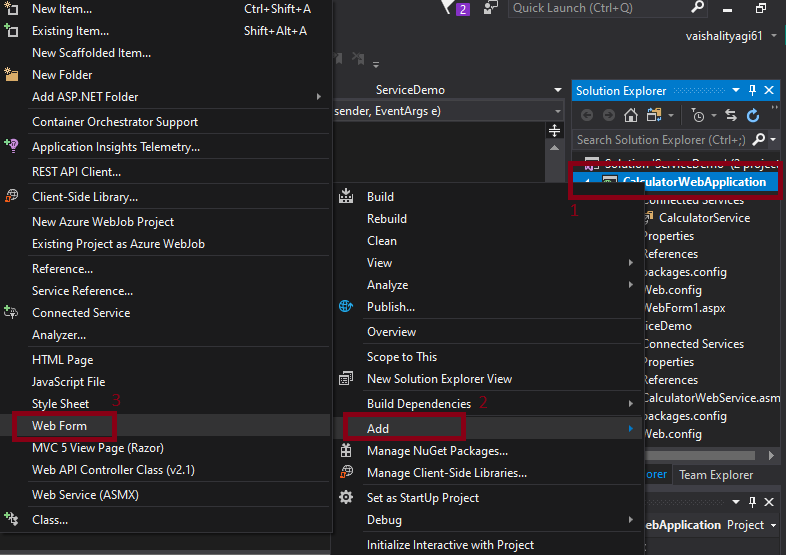Choose Existing Item from the Add submenu

165,31
